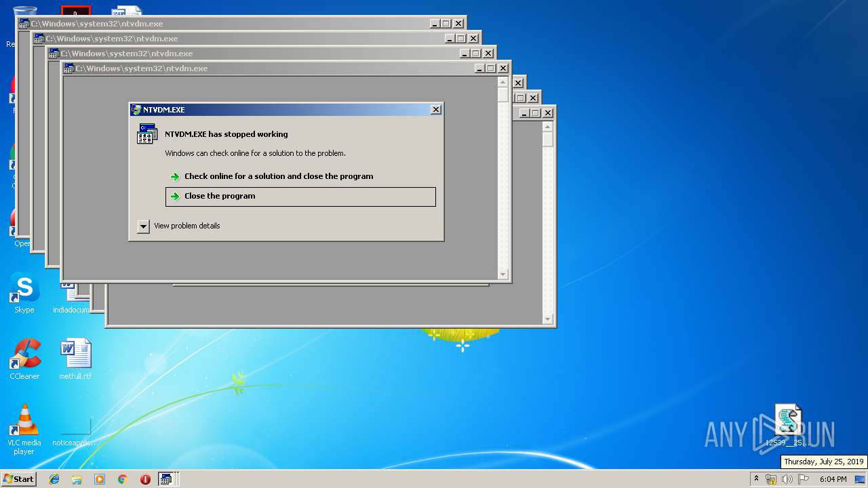Image resolution: width=868 pixels, height=488 pixels.
Task: Select the 12539 script file on desktop
Action: [x=788, y=426]
